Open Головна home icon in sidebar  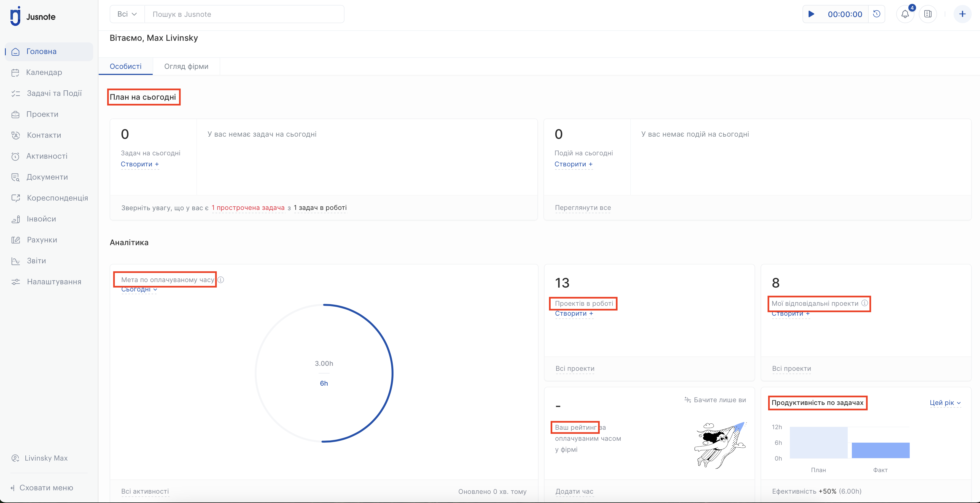[x=16, y=52]
